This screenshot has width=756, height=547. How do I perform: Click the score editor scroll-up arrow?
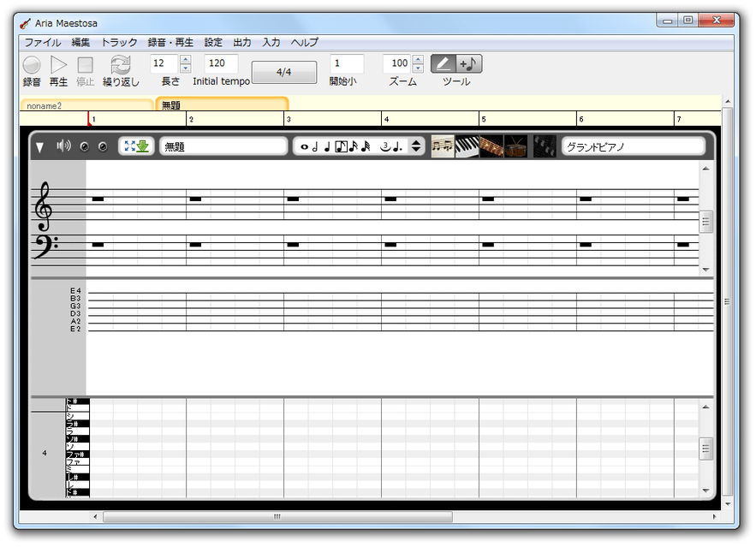click(705, 169)
